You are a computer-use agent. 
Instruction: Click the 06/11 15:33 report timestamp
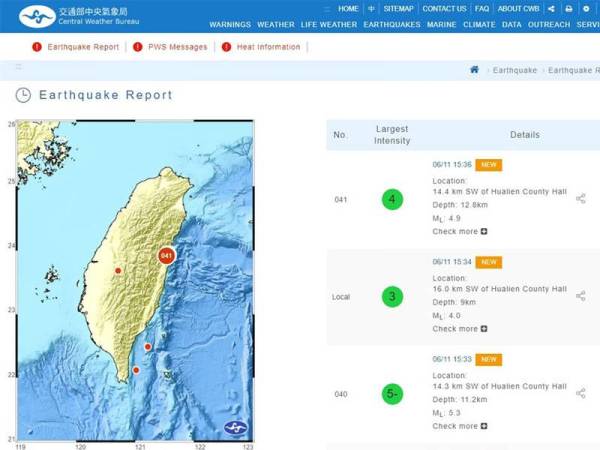click(x=452, y=359)
